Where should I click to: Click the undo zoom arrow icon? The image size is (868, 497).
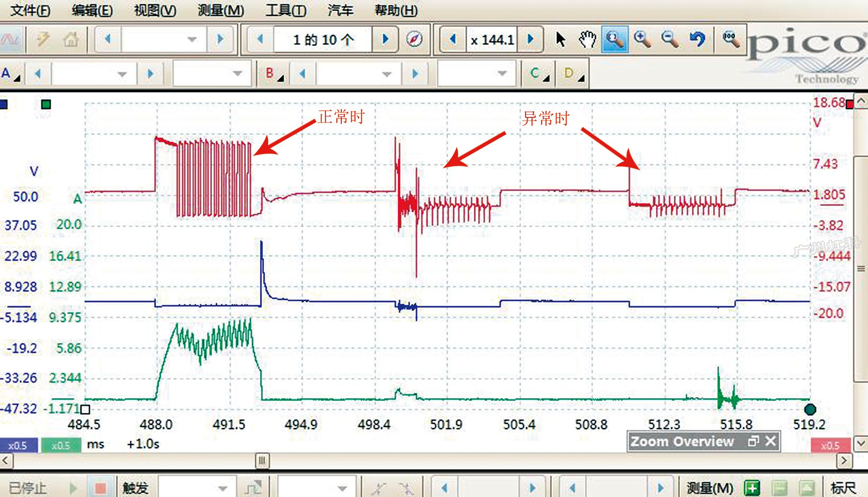click(x=697, y=39)
